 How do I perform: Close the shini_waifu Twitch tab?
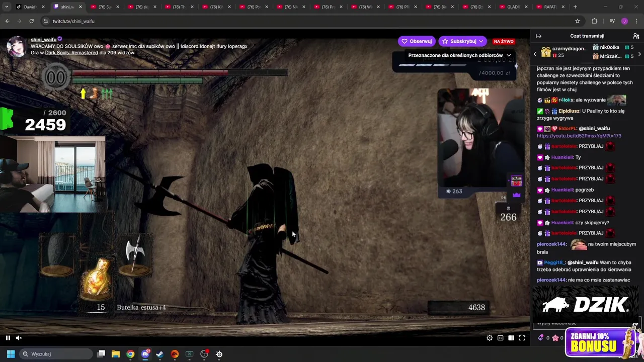click(x=80, y=7)
